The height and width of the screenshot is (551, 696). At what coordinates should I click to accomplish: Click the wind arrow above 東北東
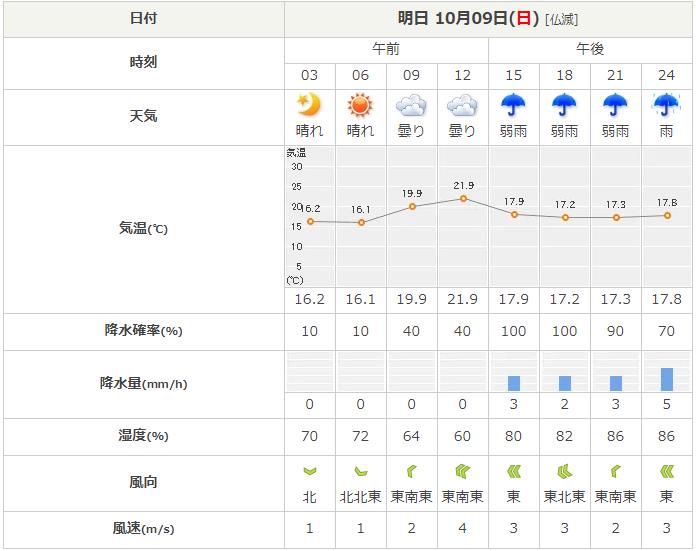(565, 471)
